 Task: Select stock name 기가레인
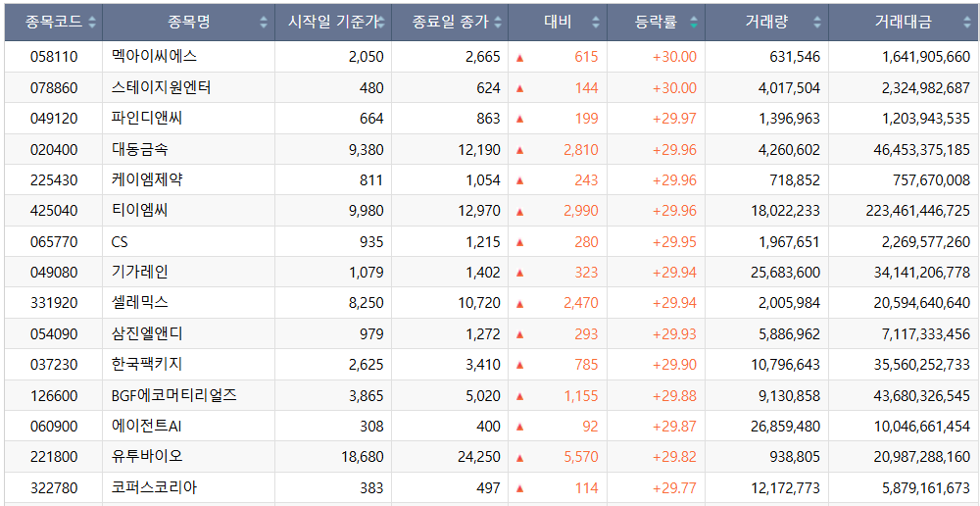click(x=139, y=272)
